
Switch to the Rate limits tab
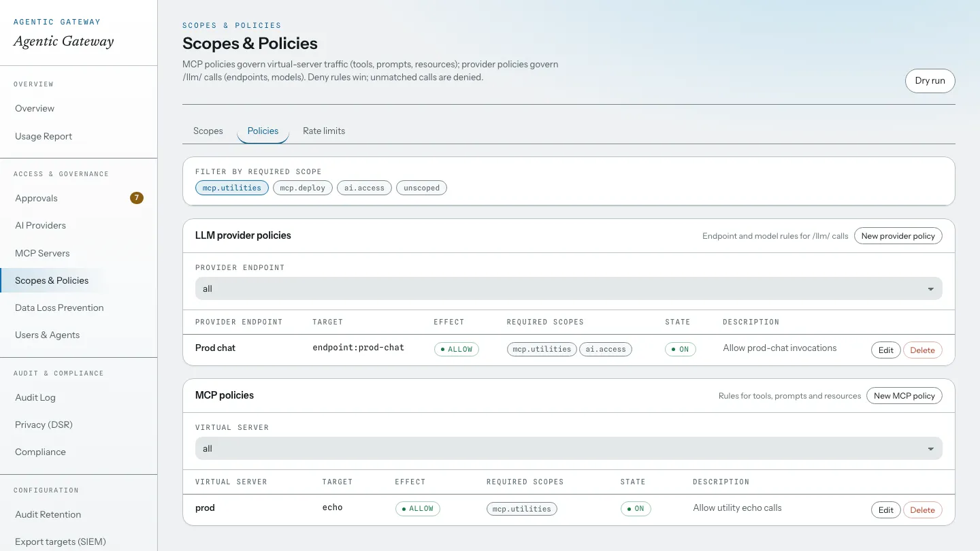324,131
